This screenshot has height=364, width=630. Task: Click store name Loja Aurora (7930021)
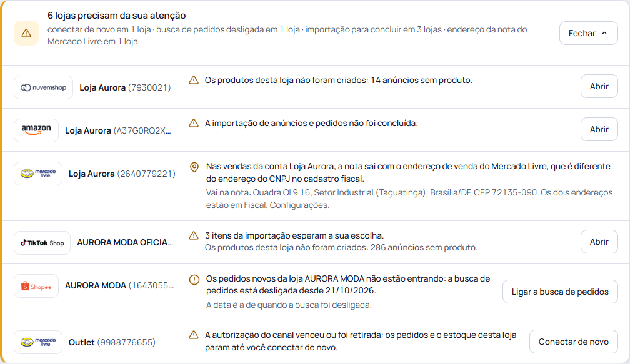[126, 87]
